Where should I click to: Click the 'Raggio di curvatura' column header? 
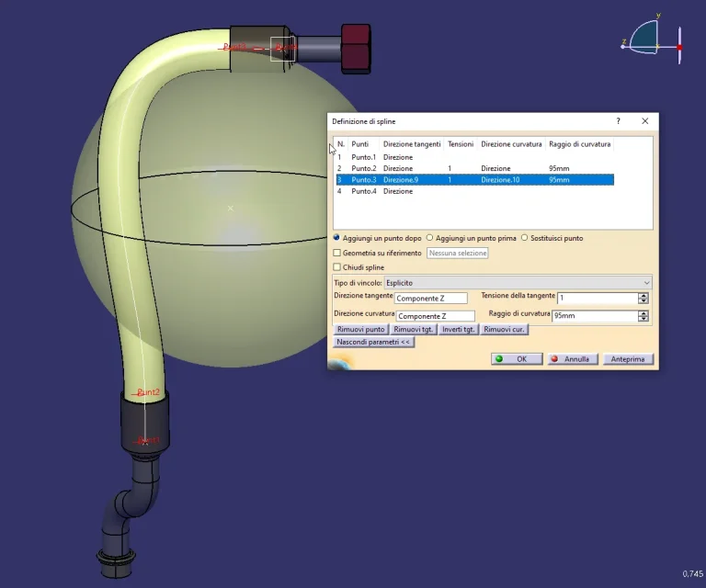tap(580, 144)
